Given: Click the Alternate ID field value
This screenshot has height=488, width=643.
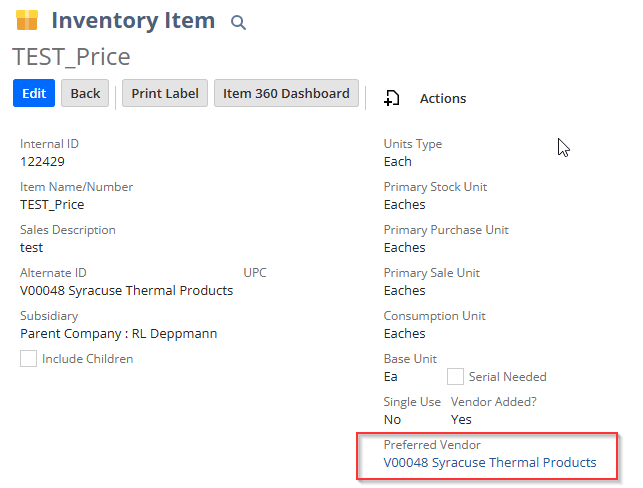Looking at the screenshot, I should [x=126, y=291].
